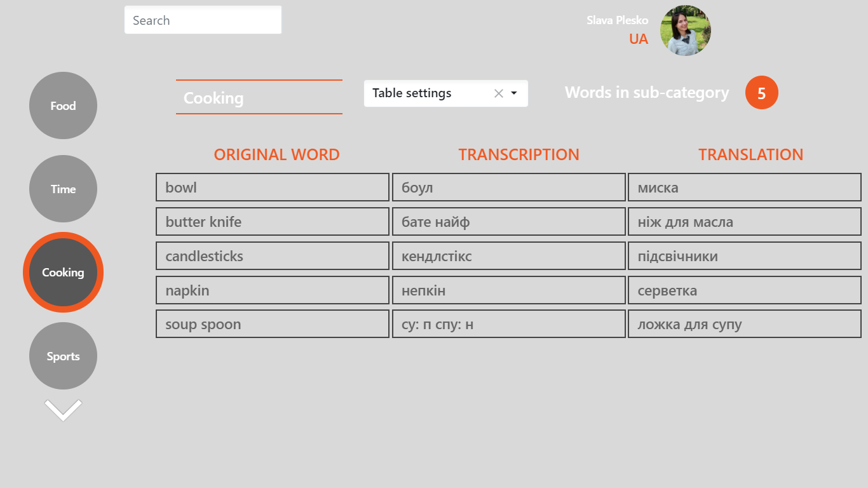The width and height of the screenshot is (868, 488).
Task: Show more categories with down chevron
Action: (x=63, y=410)
